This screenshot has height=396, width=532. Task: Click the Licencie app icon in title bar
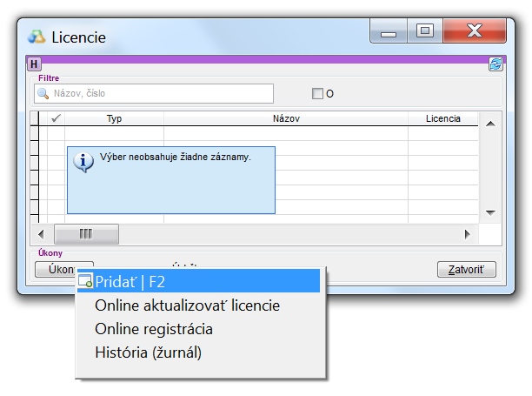pyautogui.click(x=37, y=37)
